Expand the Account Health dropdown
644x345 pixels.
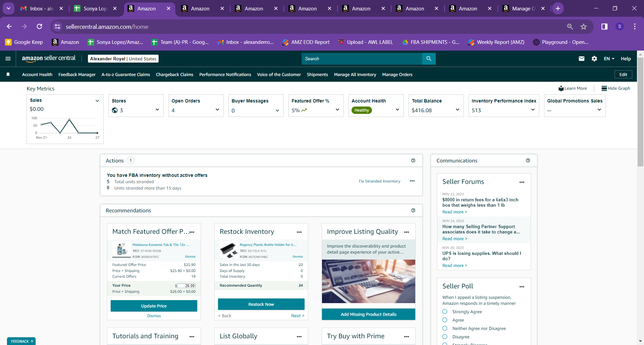coord(397,110)
